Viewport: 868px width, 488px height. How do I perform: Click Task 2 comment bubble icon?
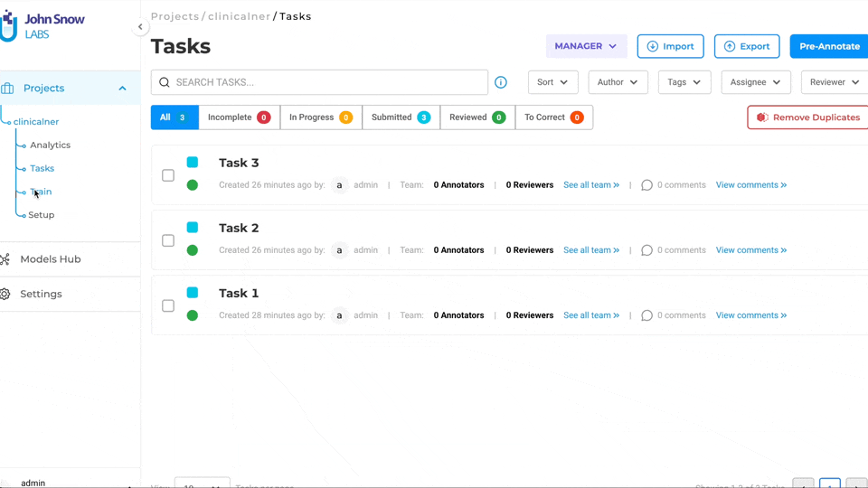[x=646, y=250]
